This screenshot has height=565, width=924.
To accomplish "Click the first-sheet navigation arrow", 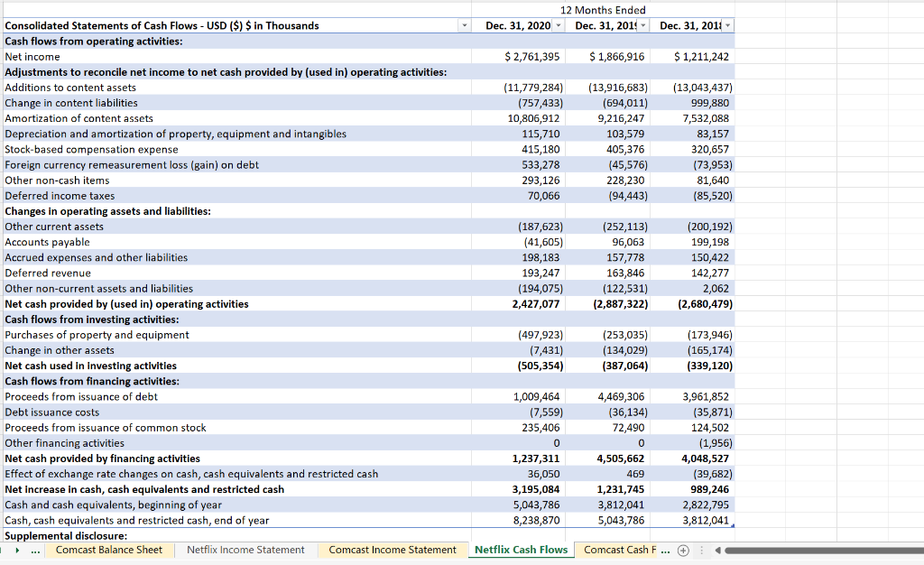I will pyautogui.click(x=3, y=551).
